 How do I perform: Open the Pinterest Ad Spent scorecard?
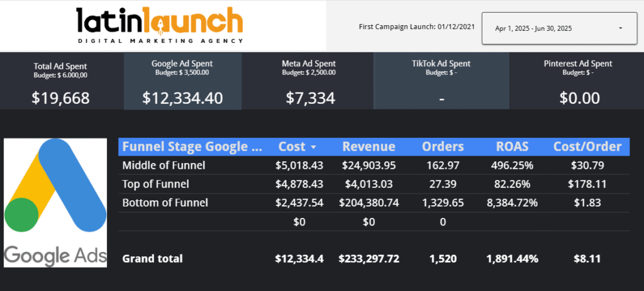click(x=577, y=82)
